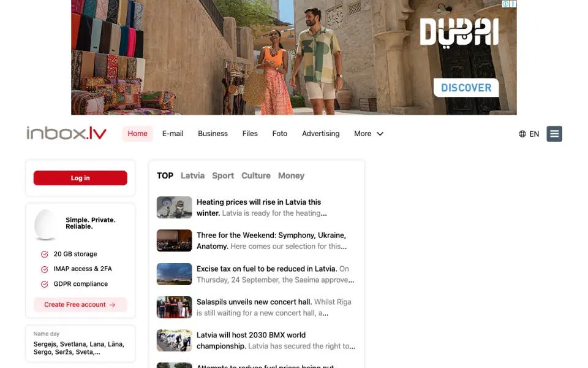
Task: Open the Files section
Action: [x=250, y=134]
